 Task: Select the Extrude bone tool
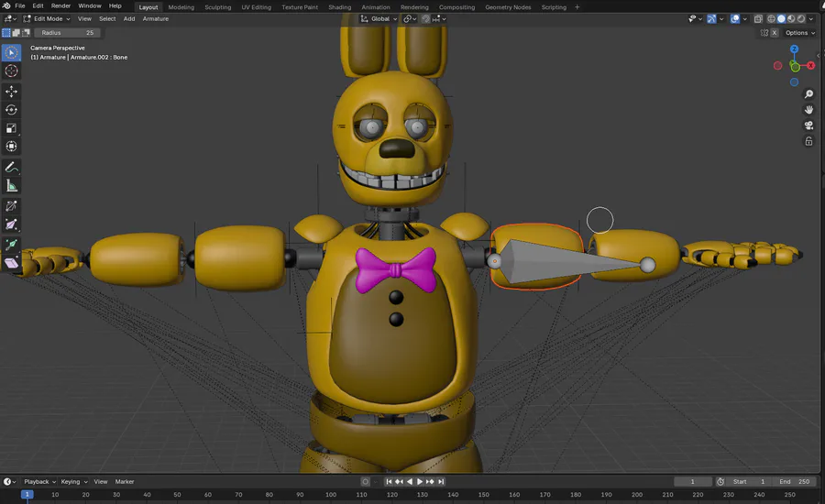pyautogui.click(x=11, y=244)
